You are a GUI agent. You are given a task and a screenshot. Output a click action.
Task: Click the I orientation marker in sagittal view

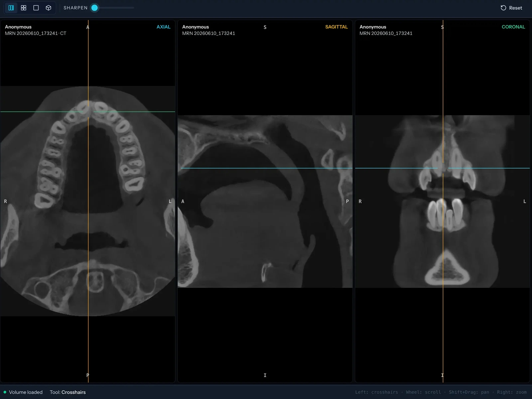(265, 375)
